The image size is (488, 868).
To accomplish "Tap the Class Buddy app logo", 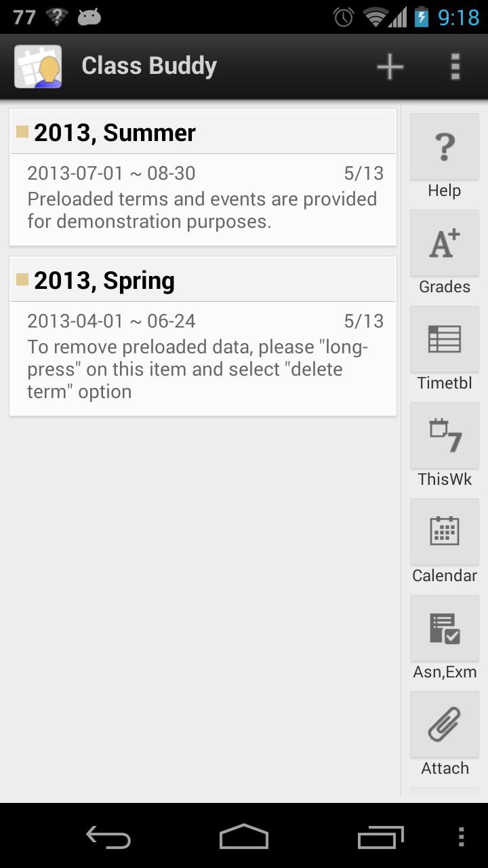I will (38, 66).
